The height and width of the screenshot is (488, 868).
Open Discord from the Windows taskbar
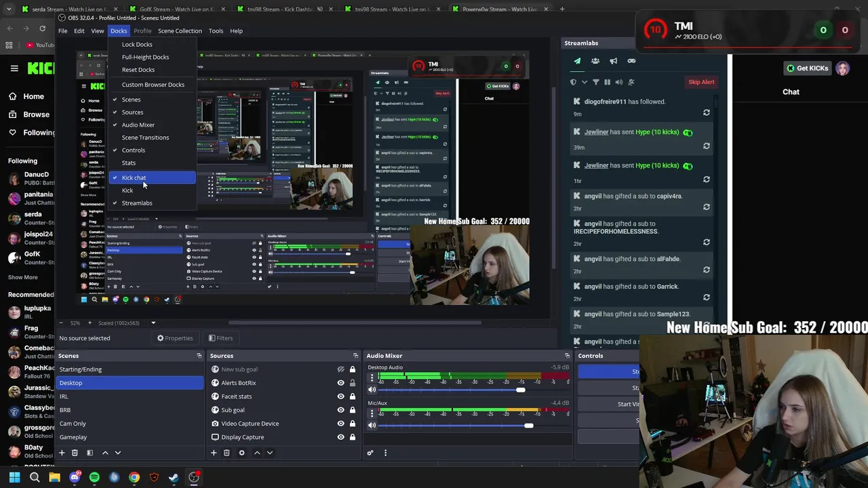point(75,477)
